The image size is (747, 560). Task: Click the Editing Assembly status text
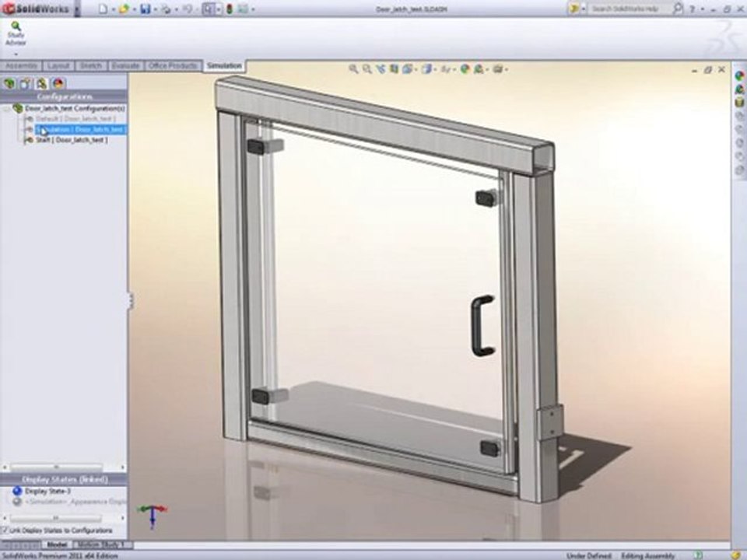[648, 555]
